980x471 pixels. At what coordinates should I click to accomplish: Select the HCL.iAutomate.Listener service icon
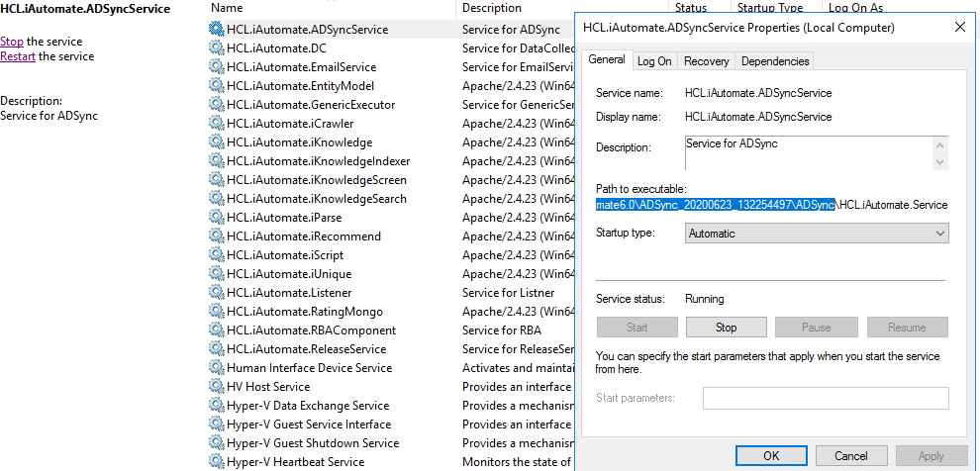coord(217,293)
